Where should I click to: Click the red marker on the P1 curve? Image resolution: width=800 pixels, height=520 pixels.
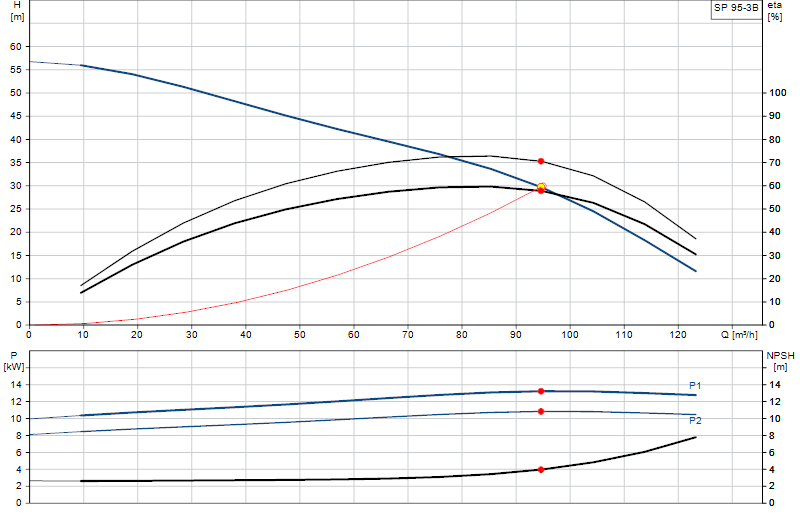tap(541, 391)
